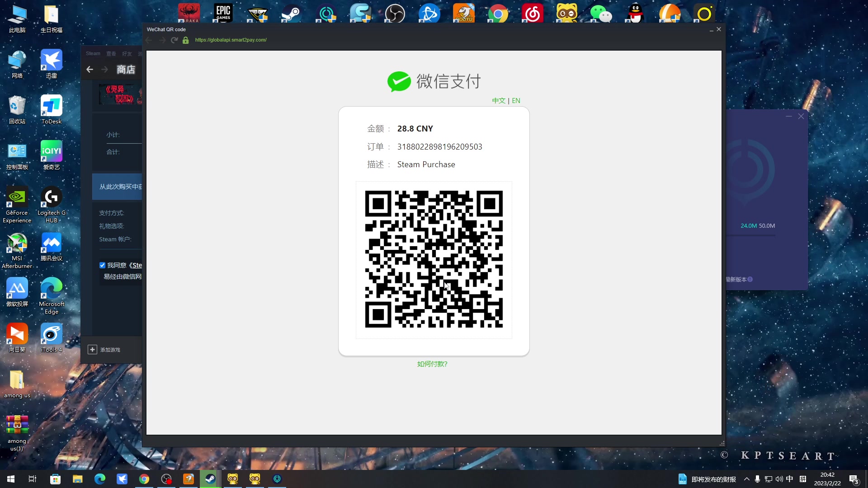Launch Microsoft Edge desktop shortcut

click(x=52, y=296)
